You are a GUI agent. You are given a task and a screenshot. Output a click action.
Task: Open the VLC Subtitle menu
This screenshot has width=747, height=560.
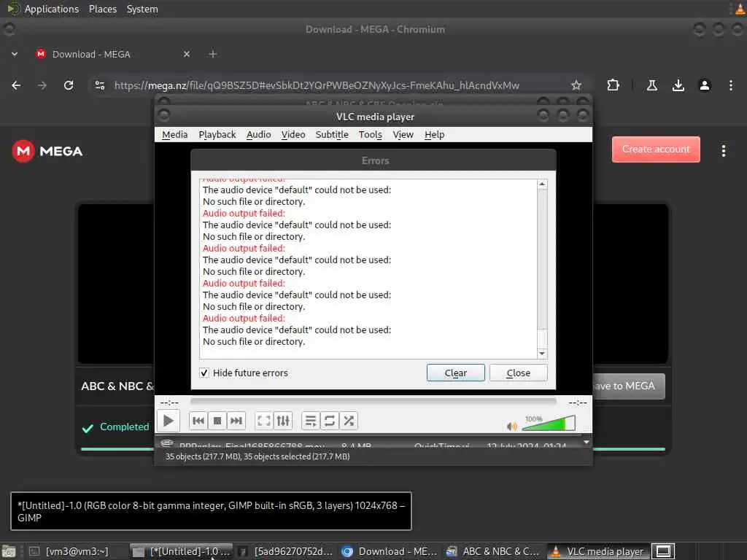332,135
